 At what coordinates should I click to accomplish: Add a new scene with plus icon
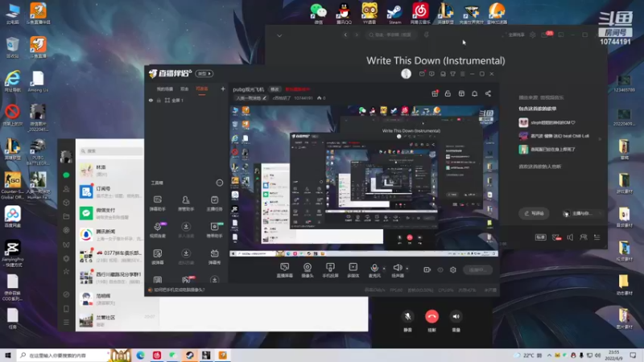223,88
